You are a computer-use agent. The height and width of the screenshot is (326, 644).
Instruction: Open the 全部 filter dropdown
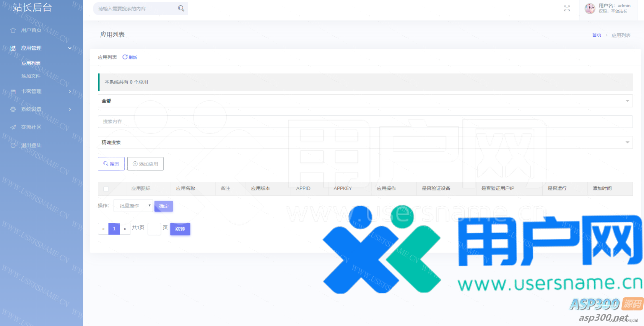click(365, 101)
